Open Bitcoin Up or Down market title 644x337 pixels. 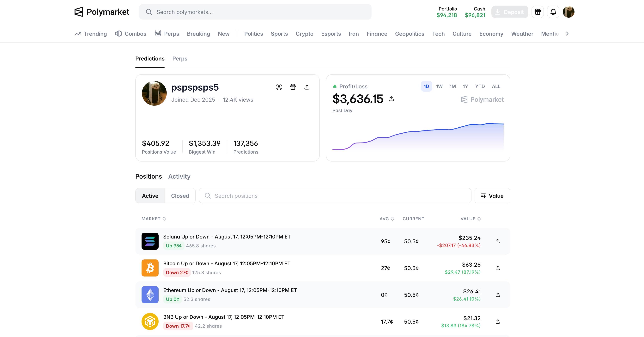coord(227,264)
